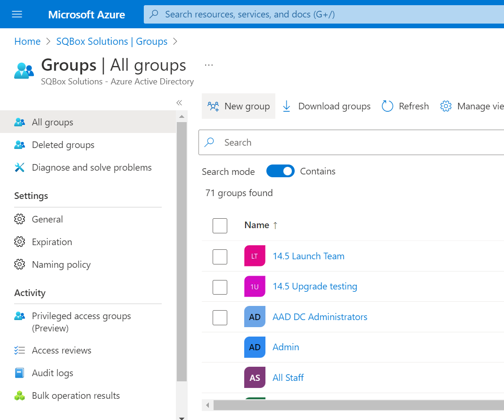Screen dimensions: 504x420
Task: Sort by the Name column header
Action: (x=261, y=225)
